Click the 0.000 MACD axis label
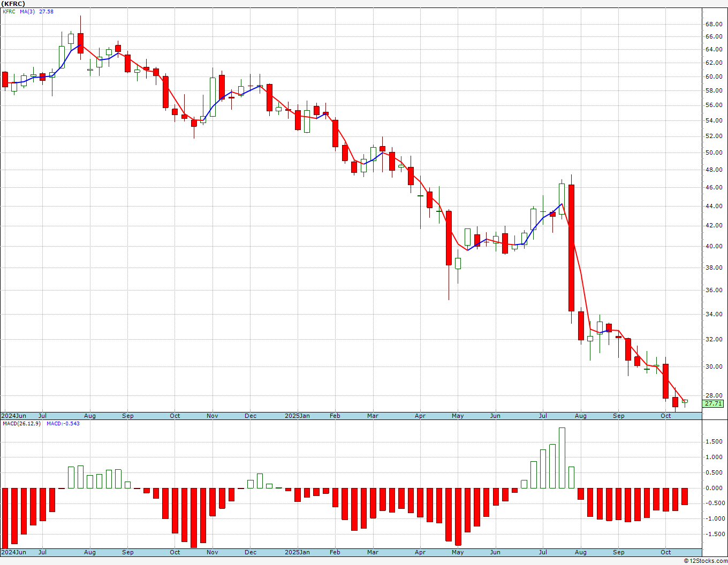Screen dimensions: 728x565 click(x=715, y=488)
